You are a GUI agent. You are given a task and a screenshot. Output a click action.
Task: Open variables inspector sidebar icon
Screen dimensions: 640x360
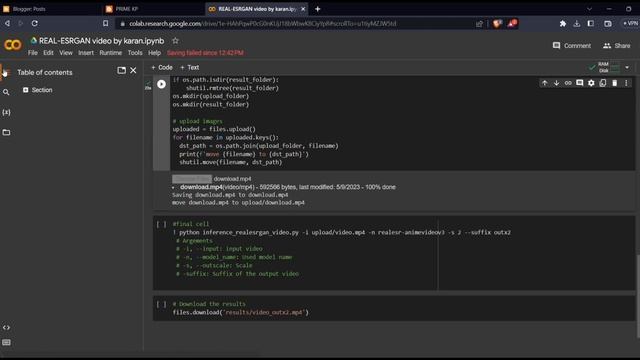click(x=6, y=112)
